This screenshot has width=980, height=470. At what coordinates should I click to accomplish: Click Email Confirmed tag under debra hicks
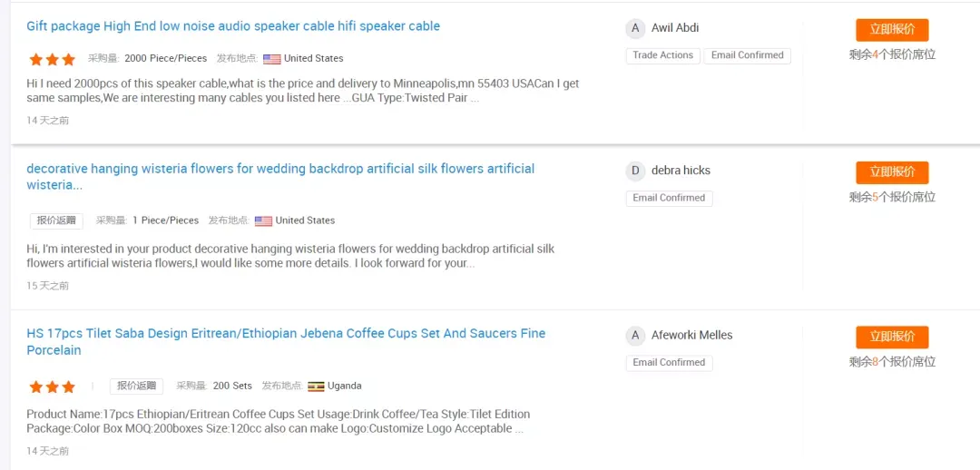click(x=669, y=198)
